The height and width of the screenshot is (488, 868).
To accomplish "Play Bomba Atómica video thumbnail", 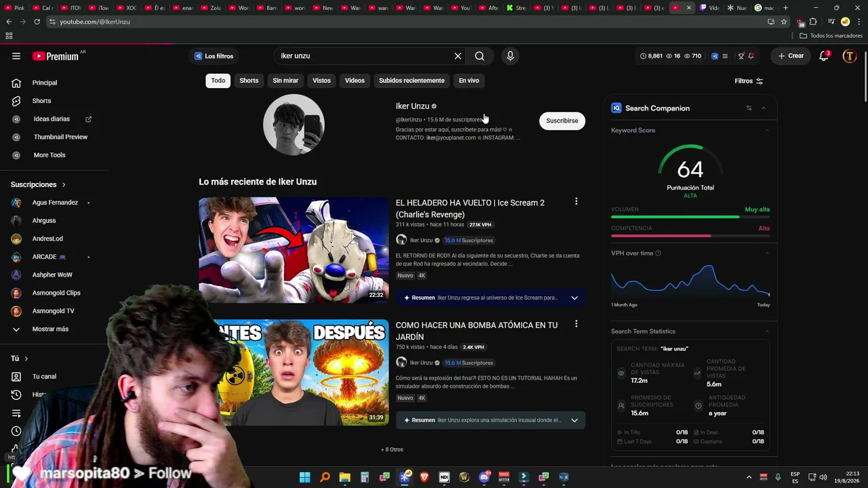I will [294, 373].
